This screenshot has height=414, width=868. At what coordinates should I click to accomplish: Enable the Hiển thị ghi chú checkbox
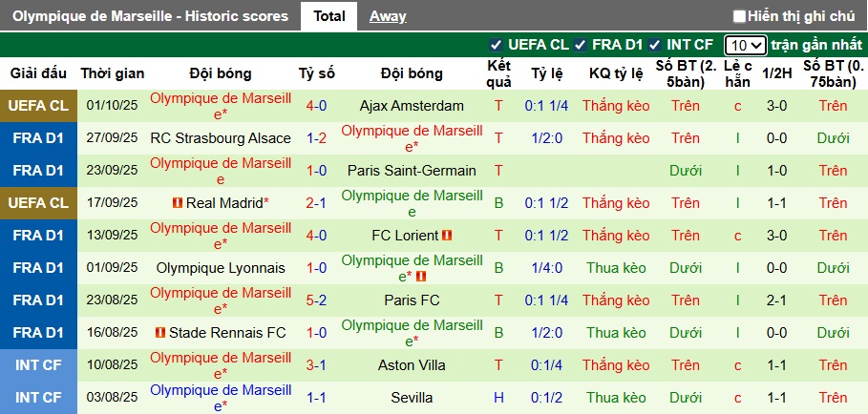[x=739, y=16]
